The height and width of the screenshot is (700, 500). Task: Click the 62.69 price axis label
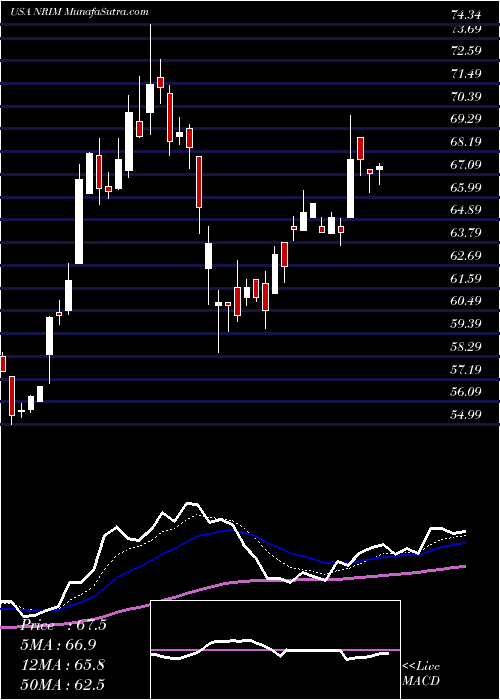pyautogui.click(x=466, y=256)
